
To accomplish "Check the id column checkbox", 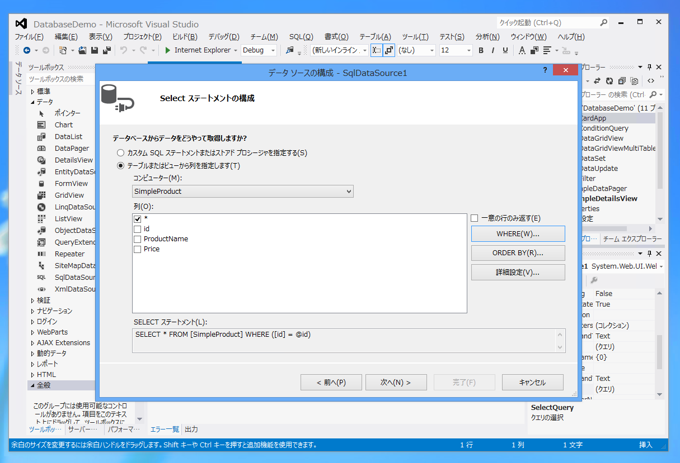I will tap(137, 229).
